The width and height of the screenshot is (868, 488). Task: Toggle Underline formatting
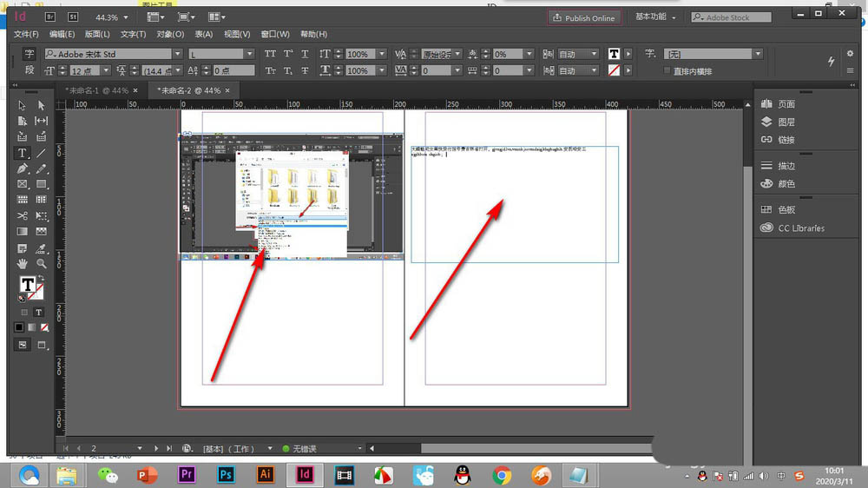305,54
